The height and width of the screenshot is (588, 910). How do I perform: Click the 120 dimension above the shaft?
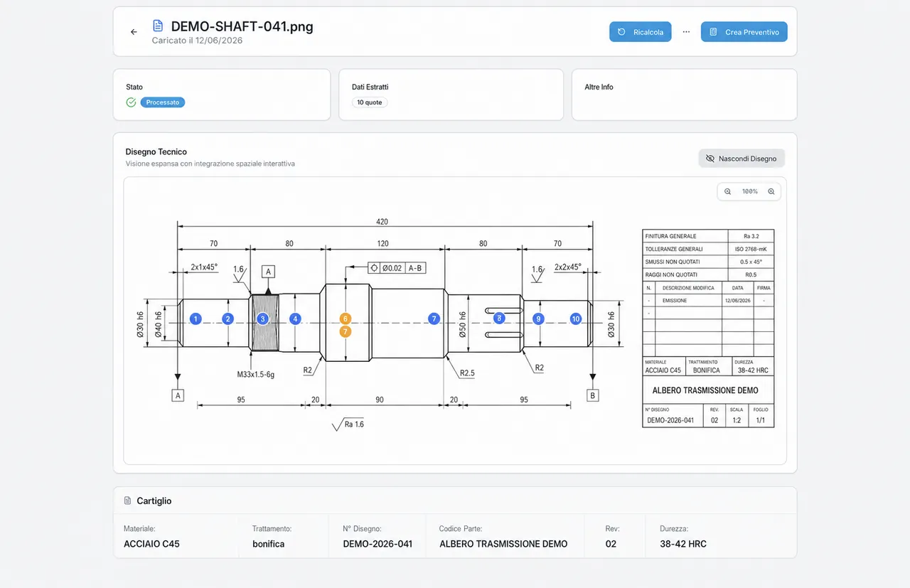(383, 243)
